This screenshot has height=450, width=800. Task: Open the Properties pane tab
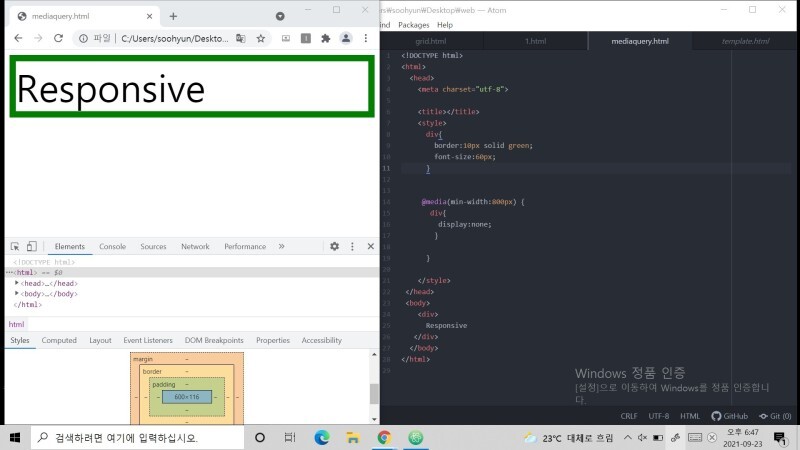click(x=273, y=340)
